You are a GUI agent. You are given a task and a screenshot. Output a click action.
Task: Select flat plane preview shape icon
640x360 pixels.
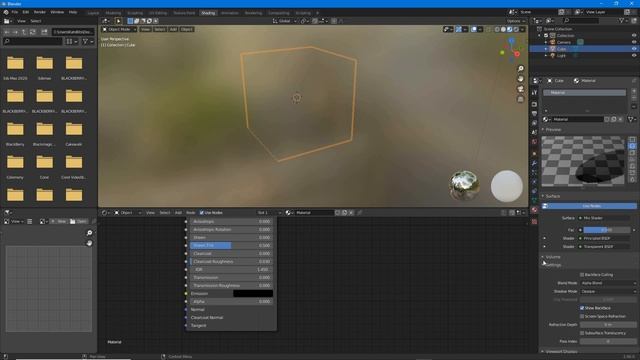coord(632,140)
